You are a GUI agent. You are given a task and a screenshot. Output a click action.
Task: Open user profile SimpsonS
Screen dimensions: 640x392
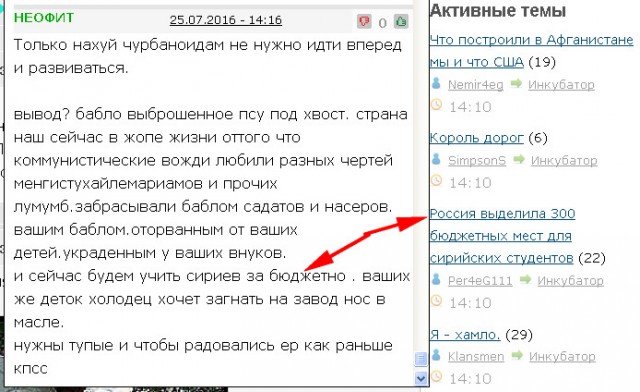(477, 160)
